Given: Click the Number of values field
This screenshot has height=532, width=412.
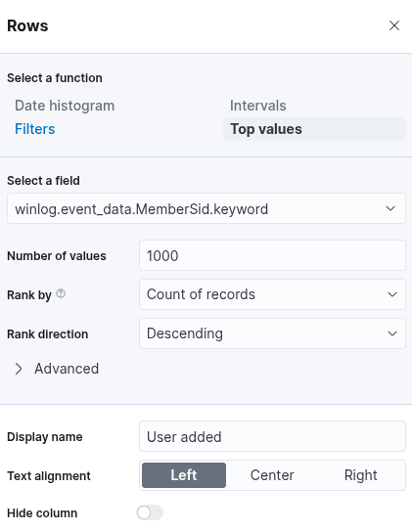Looking at the screenshot, I should tap(272, 255).
